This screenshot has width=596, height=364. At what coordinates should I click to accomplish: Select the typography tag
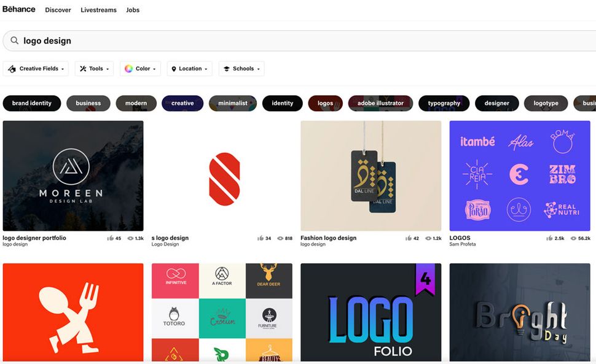[x=444, y=103]
